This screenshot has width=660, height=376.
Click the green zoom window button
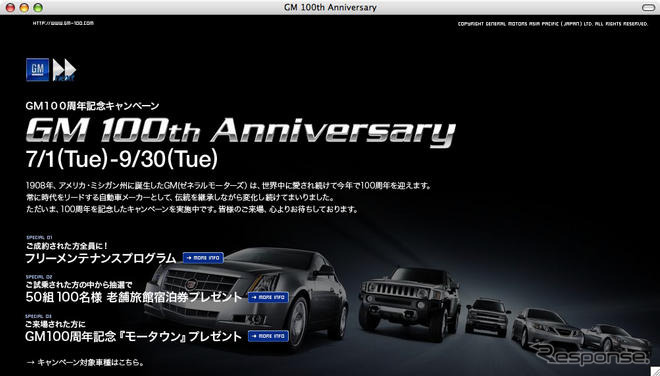click(x=38, y=7)
